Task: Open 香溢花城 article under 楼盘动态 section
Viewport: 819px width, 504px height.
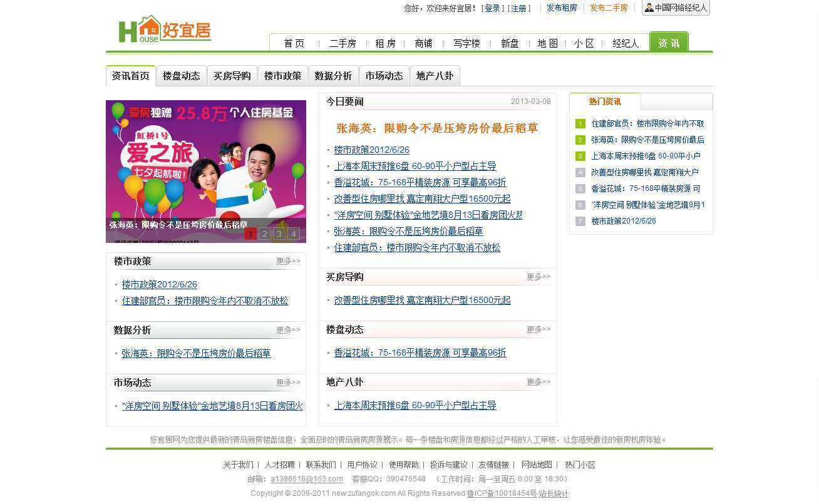Action: click(420, 353)
